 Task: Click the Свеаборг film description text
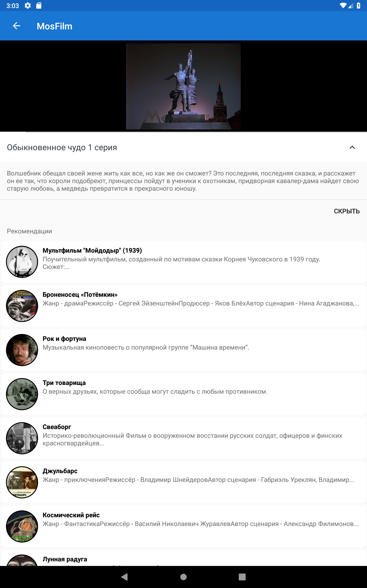pos(192,439)
